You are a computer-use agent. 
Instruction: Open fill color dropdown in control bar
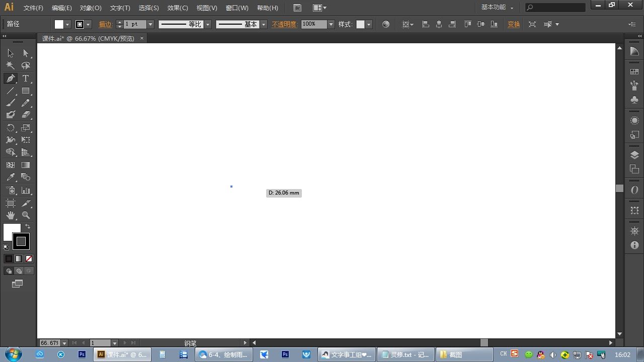(x=67, y=24)
